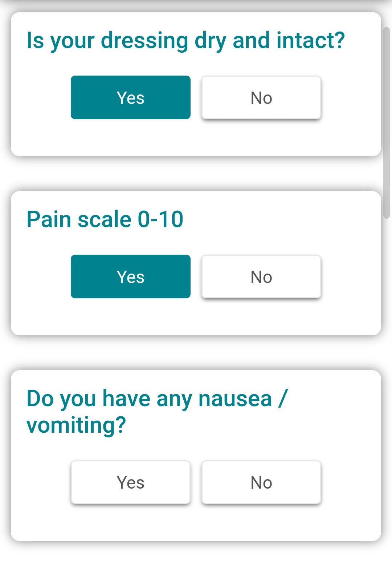This screenshot has width=392, height=562.
Task: Answer No to nausea / vomiting question
Action: pos(261,482)
